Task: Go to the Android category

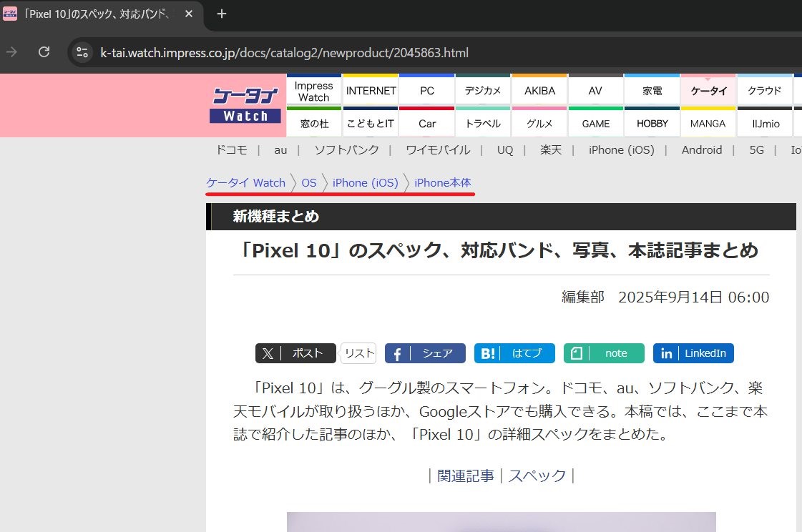Action: (702, 149)
